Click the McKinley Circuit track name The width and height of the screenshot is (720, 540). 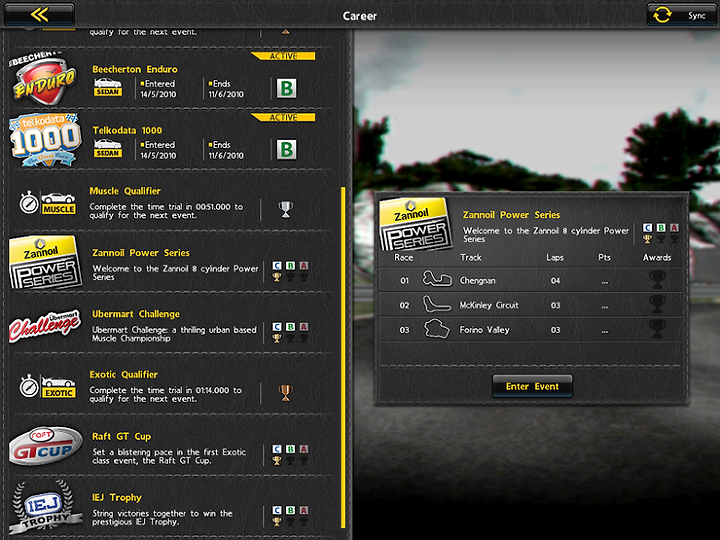coord(489,305)
